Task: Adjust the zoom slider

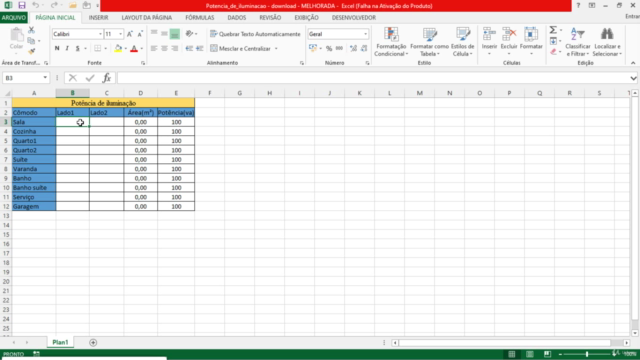Action: click(587, 354)
